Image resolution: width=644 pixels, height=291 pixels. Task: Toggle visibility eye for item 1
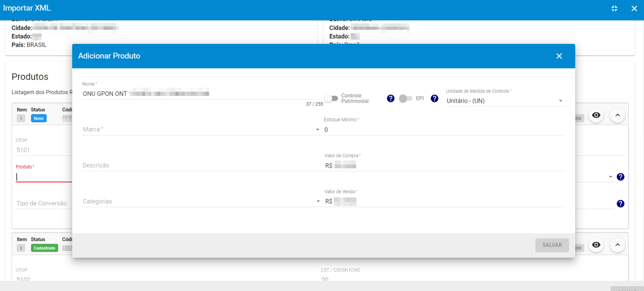click(596, 115)
